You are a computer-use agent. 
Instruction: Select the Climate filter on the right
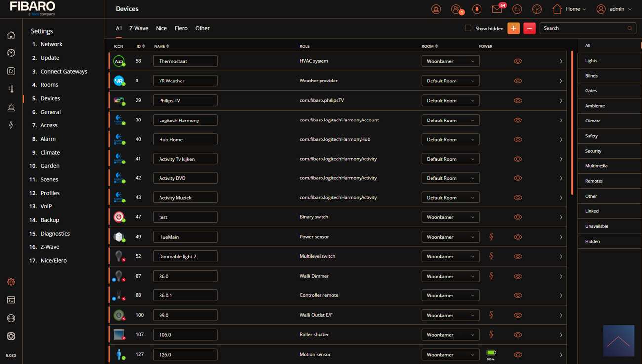tap(593, 121)
